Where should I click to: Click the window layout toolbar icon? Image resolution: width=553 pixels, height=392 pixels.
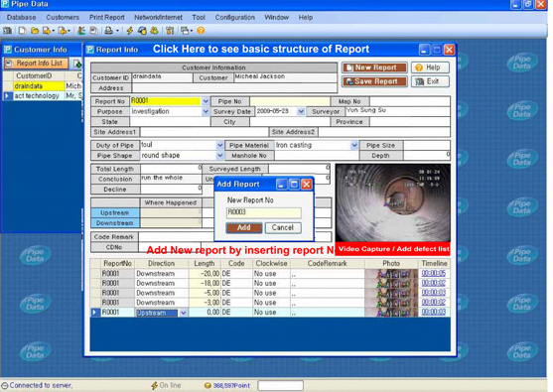[x=185, y=31]
